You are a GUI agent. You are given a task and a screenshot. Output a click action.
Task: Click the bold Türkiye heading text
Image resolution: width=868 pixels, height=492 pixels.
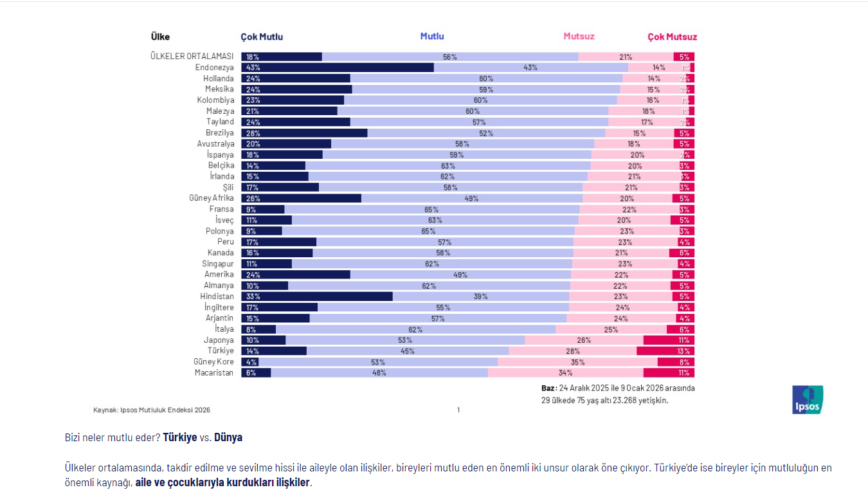180,437
